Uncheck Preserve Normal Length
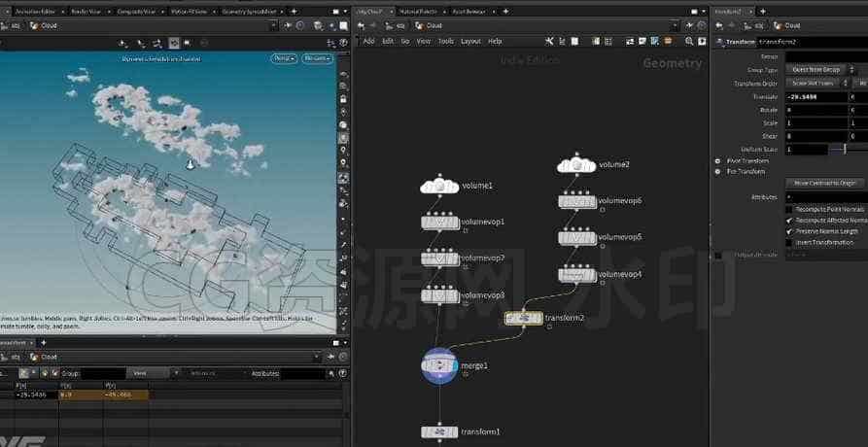Image resolution: width=868 pixels, height=447 pixels. pyautogui.click(x=789, y=231)
